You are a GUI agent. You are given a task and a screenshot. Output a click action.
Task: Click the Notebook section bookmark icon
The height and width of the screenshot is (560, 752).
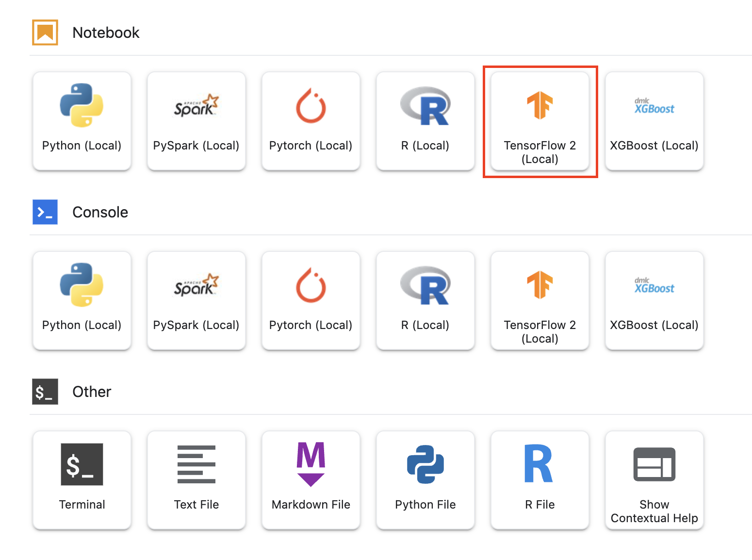click(x=45, y=32)
